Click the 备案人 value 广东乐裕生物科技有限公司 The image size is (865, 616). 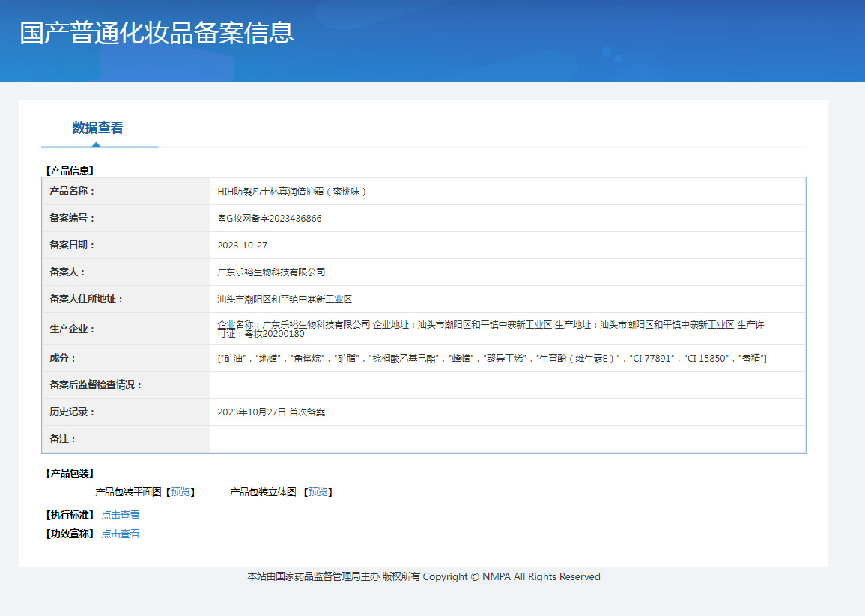point(271,272)
